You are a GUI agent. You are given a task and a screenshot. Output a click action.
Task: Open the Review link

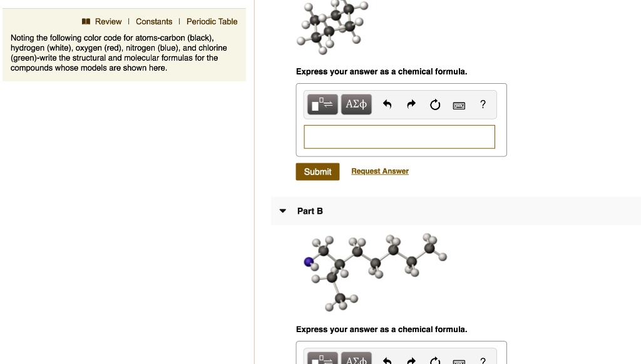[x=108, y=22]
